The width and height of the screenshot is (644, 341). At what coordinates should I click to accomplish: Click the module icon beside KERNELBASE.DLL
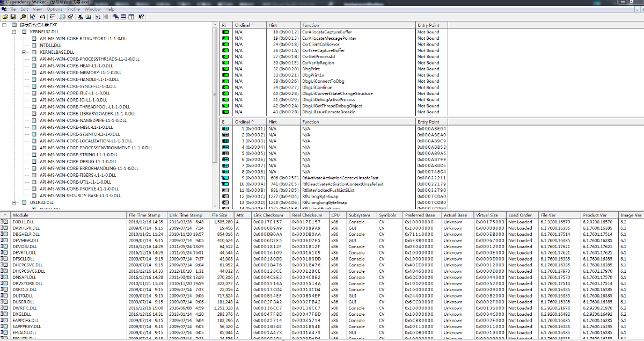[35, 52]
